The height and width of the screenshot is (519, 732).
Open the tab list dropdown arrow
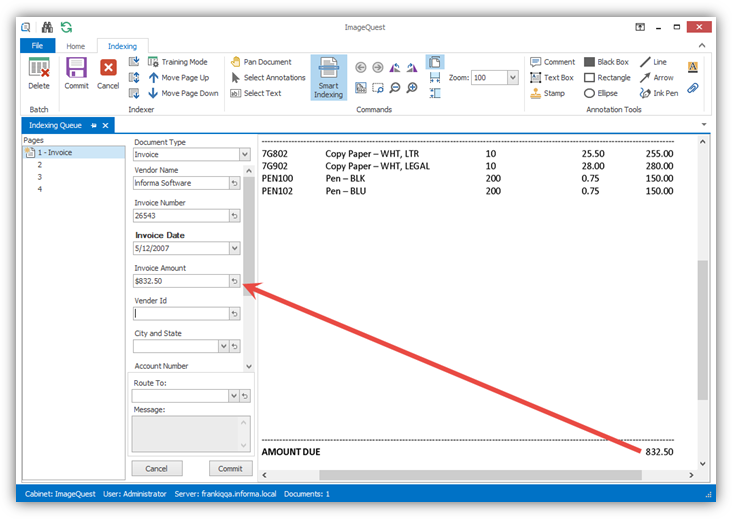click(704, 125)
